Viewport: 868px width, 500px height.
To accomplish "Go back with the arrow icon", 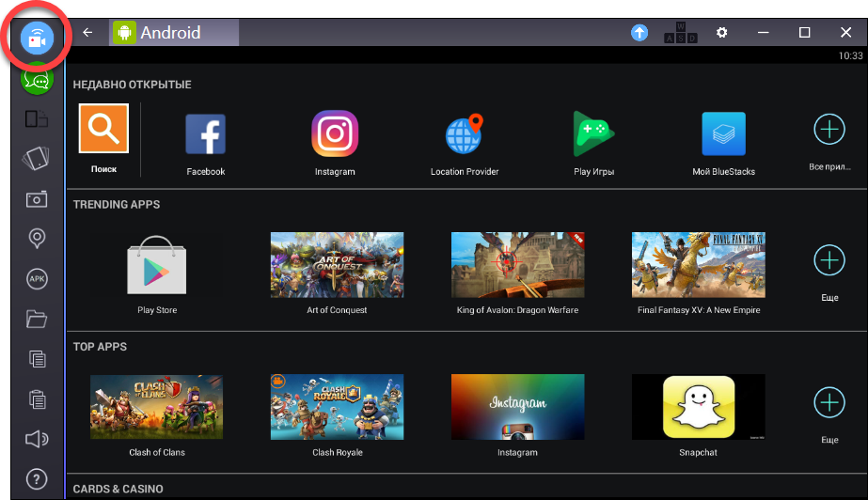I will point(87,33).
